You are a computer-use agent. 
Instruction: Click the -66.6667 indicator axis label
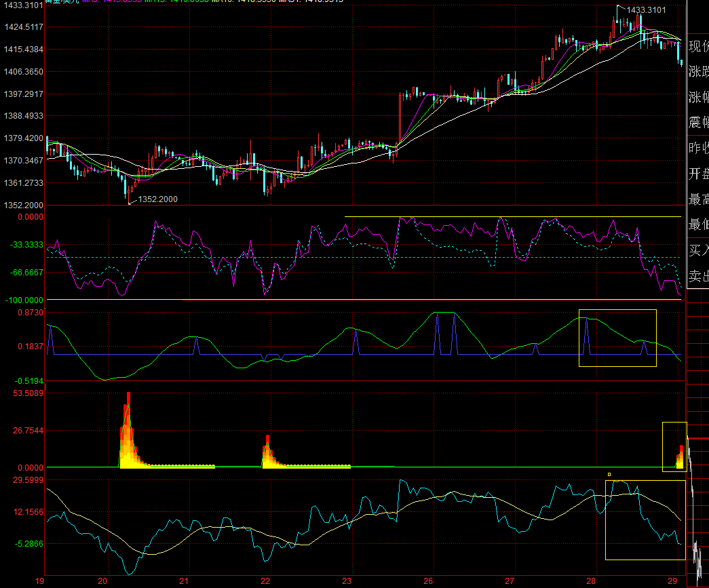27,273
